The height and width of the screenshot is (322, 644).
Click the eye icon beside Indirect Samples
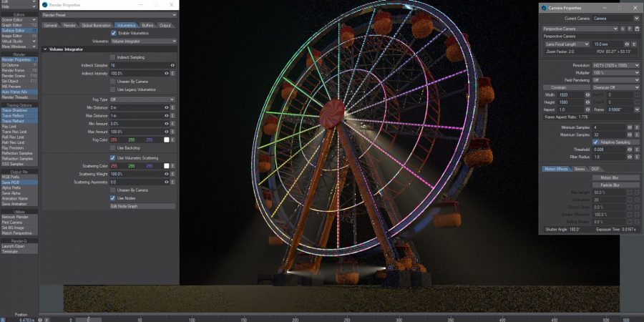[167, 65]
